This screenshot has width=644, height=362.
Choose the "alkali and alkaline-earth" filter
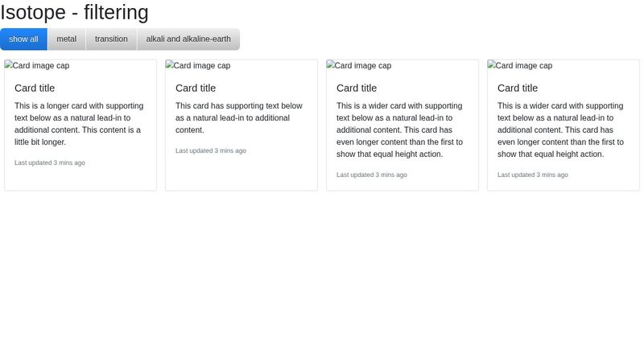pos(188,39)
